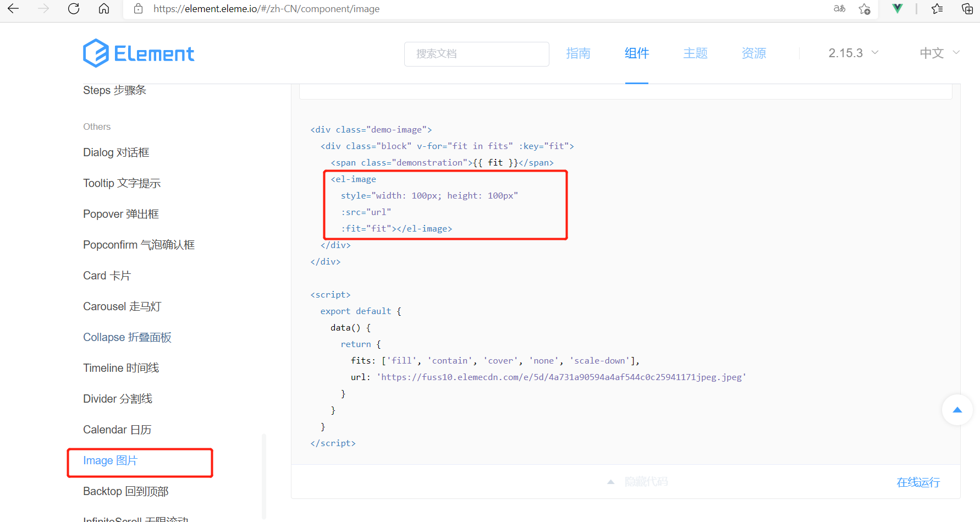
Task: Click the 在线运行 link
Action: (918, 482)
